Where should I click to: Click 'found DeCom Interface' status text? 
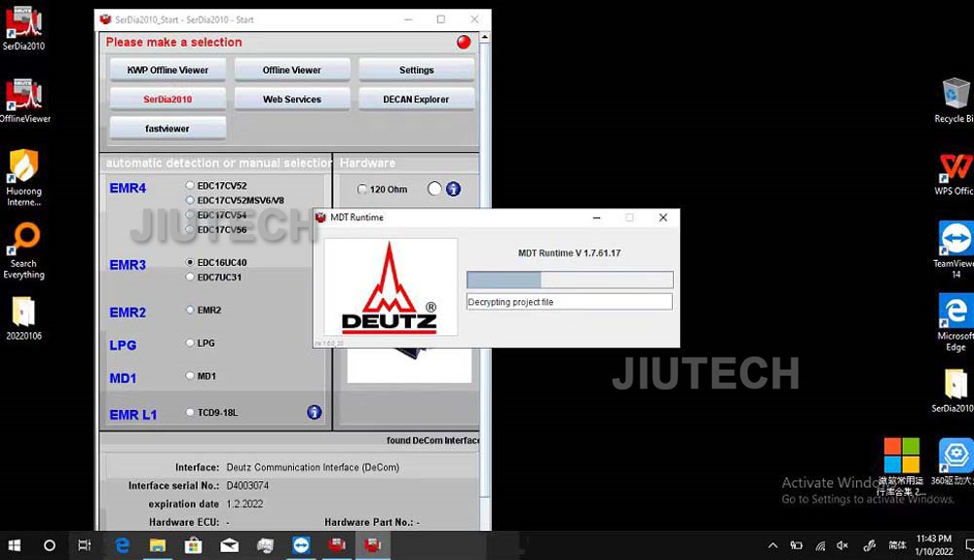433,441
